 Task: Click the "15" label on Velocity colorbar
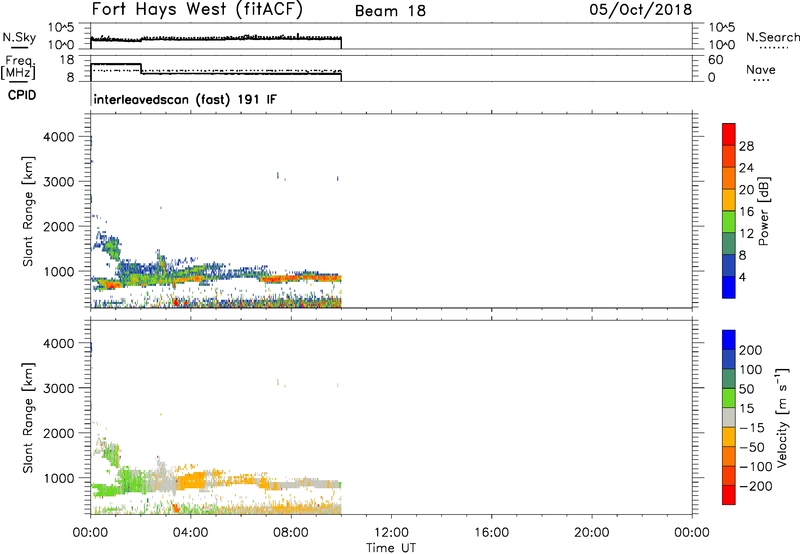point(746,408)
